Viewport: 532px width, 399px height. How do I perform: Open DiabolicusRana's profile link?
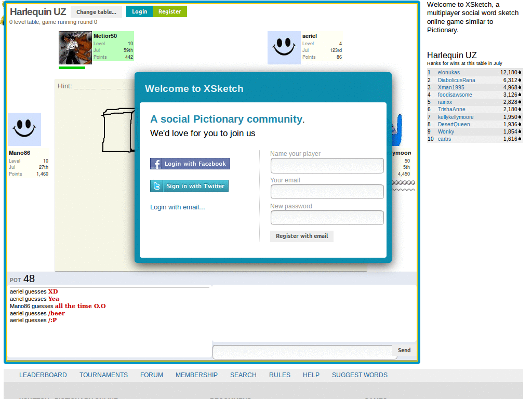tap(456, 80)
